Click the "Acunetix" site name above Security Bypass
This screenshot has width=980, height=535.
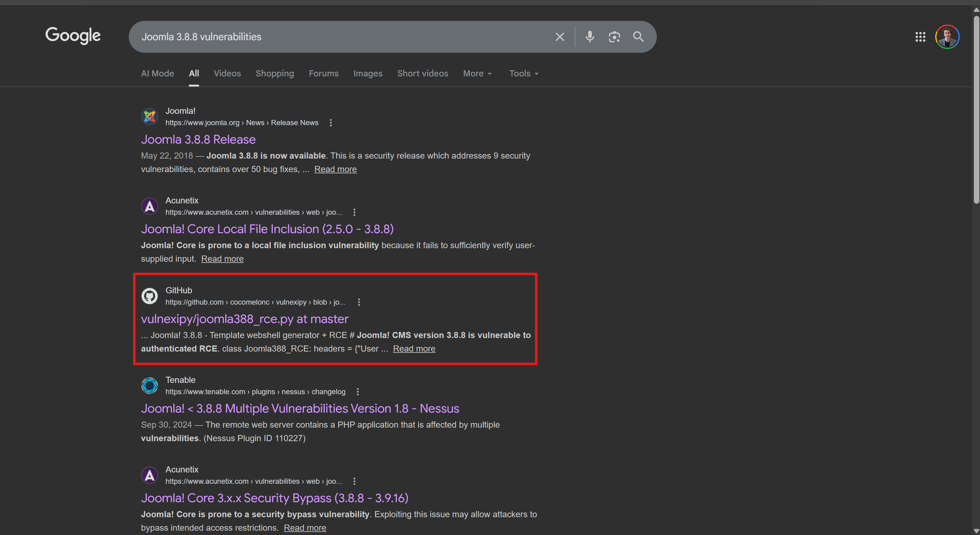click(182, 470)
